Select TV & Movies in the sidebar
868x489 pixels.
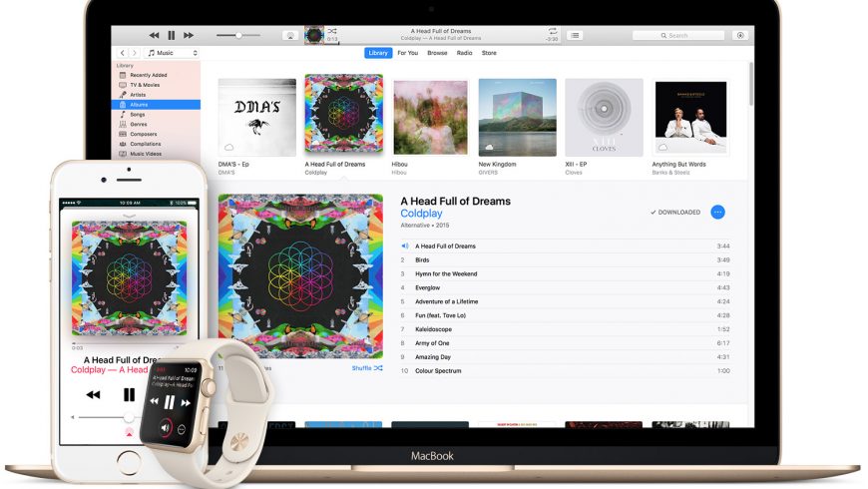[x=156, y=85]
